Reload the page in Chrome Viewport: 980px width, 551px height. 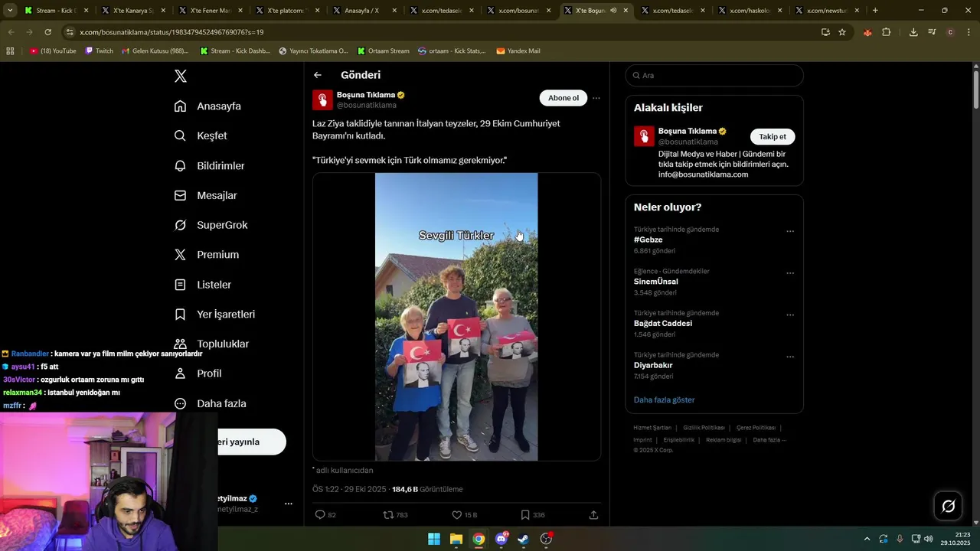pos(47,32)
